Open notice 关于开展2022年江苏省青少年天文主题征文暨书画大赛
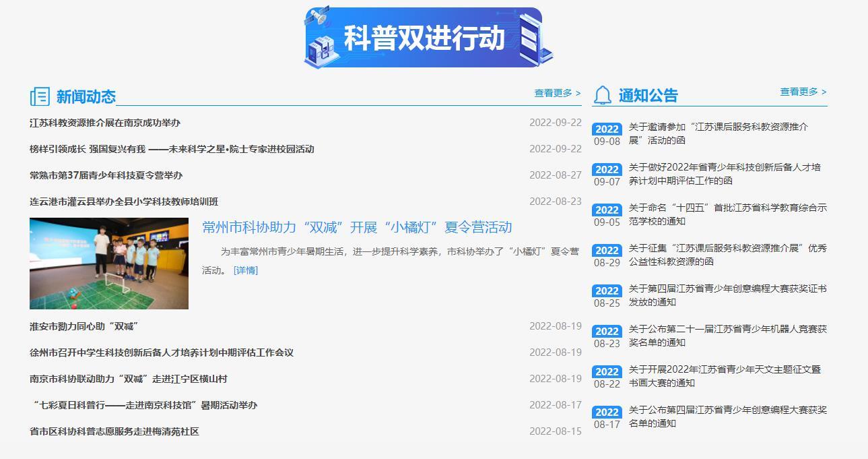The height and width of the screenshot is (459, 868). 725,376
